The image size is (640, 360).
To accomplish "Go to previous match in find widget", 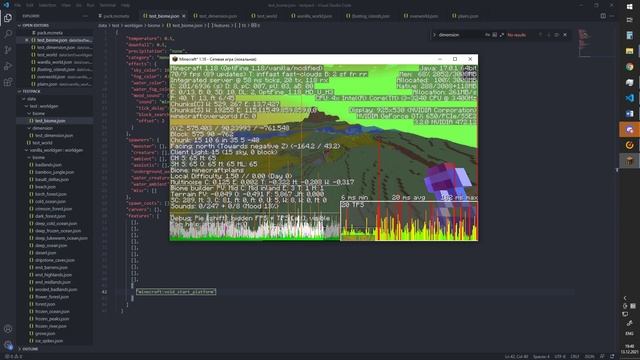I will click(540, 35).
